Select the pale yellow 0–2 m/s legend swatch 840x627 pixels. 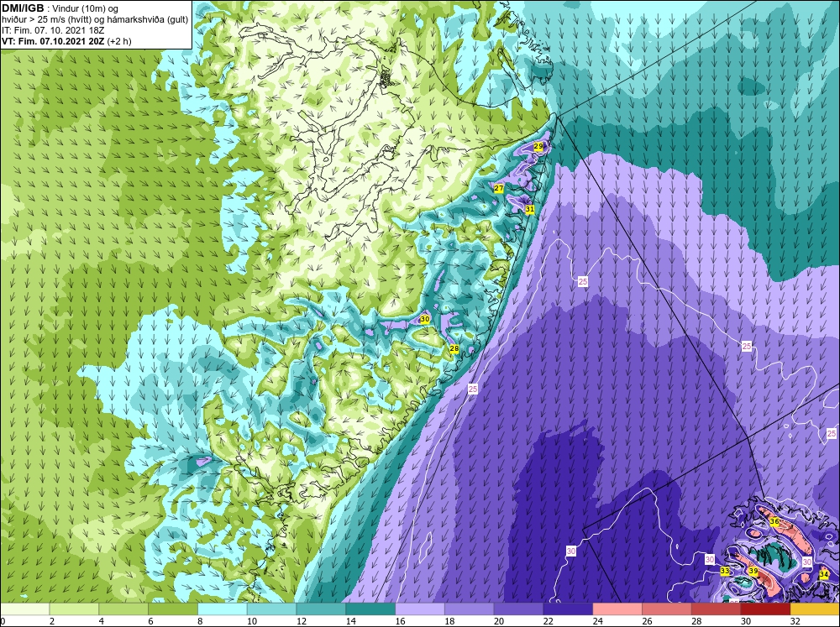(24, 609)
